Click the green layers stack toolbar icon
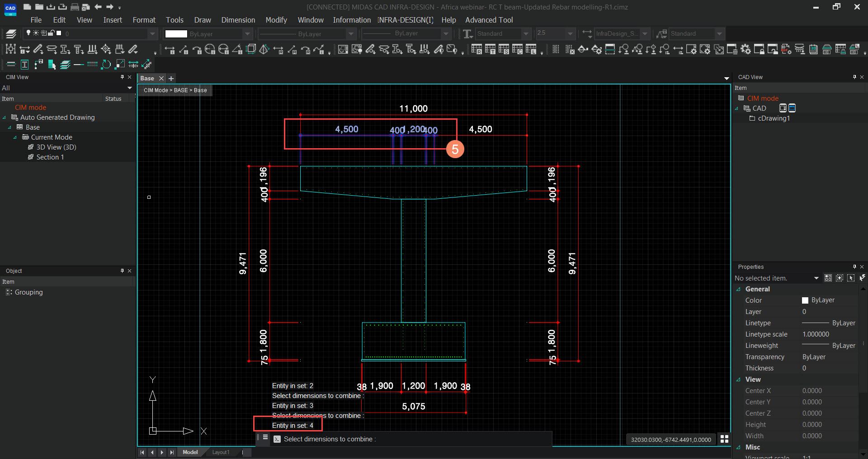 pos(65,65)
